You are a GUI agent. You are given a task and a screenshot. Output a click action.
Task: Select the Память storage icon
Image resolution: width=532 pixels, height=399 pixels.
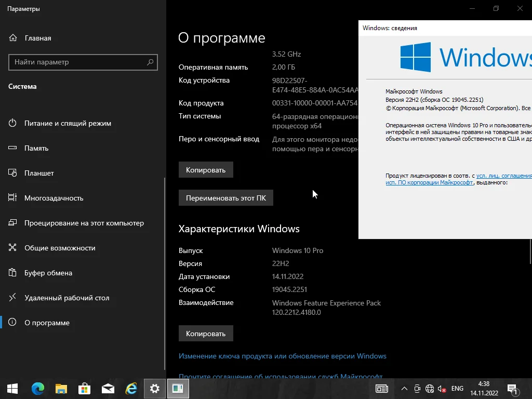point(12,148)
